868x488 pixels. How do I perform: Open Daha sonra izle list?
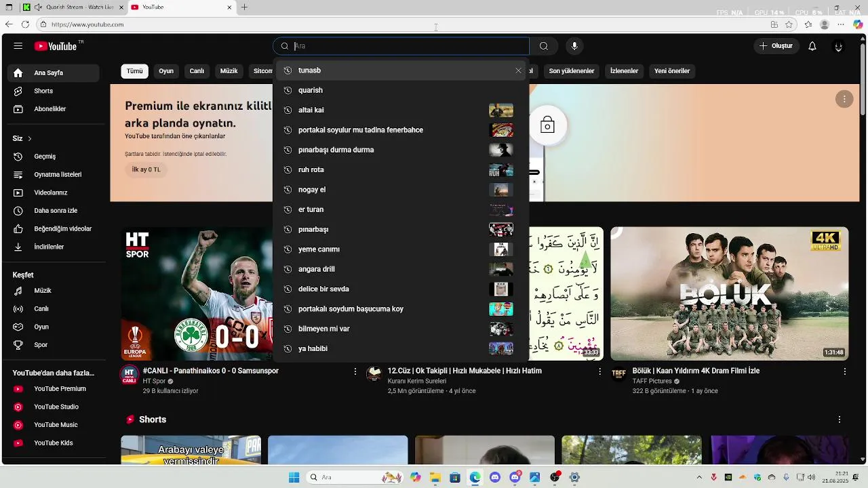tap(54, 211)
